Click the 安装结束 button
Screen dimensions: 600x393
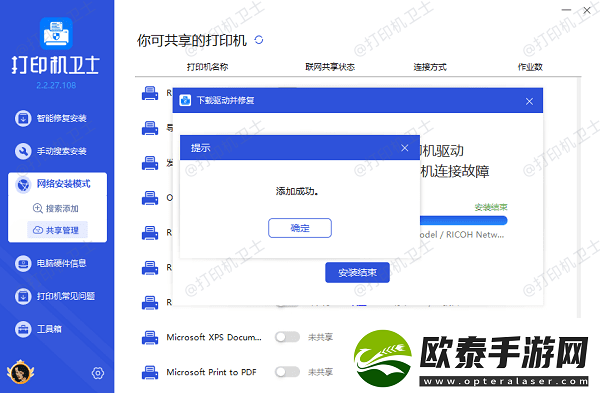[x=357, y=272]
